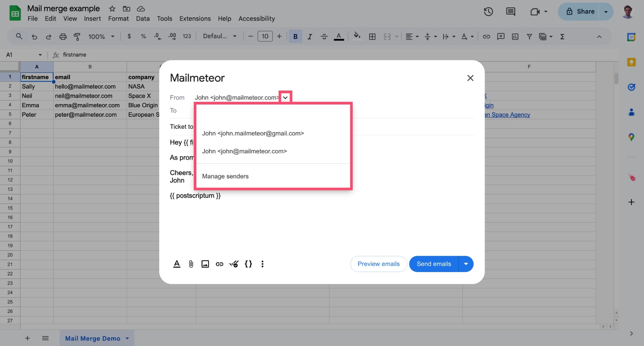Image resolution: width=644 pixels, height=346 pixels.
Task: Toggle bold formatting
Action: pos(295,36)
